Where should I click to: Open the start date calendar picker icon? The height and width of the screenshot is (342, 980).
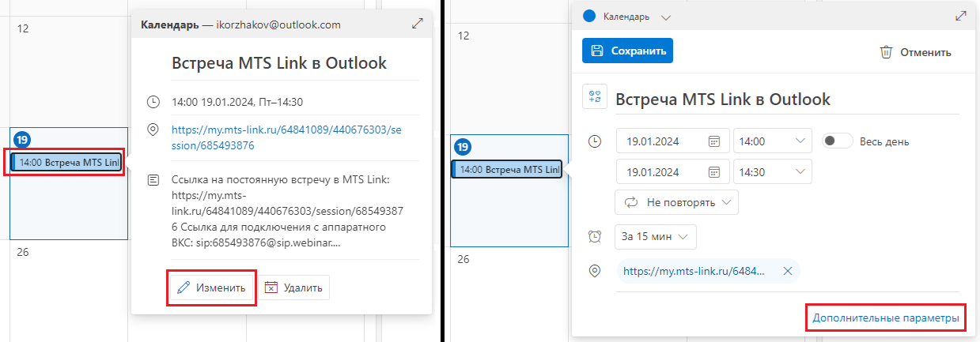click(714, 141)
